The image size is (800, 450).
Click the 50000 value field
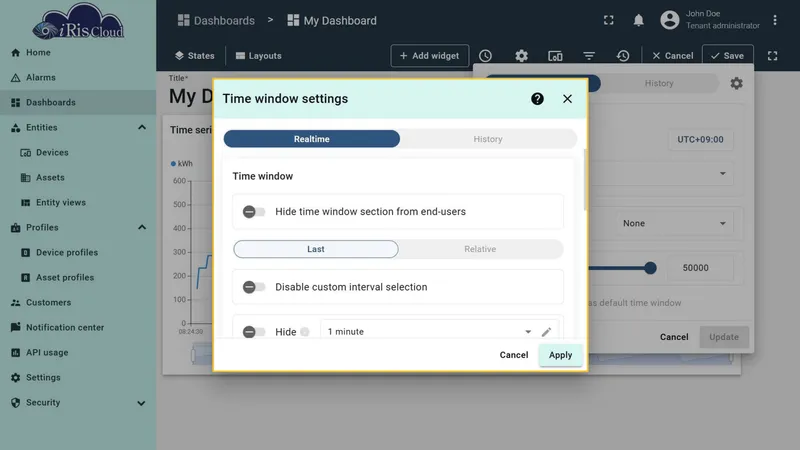pos(701,268)
